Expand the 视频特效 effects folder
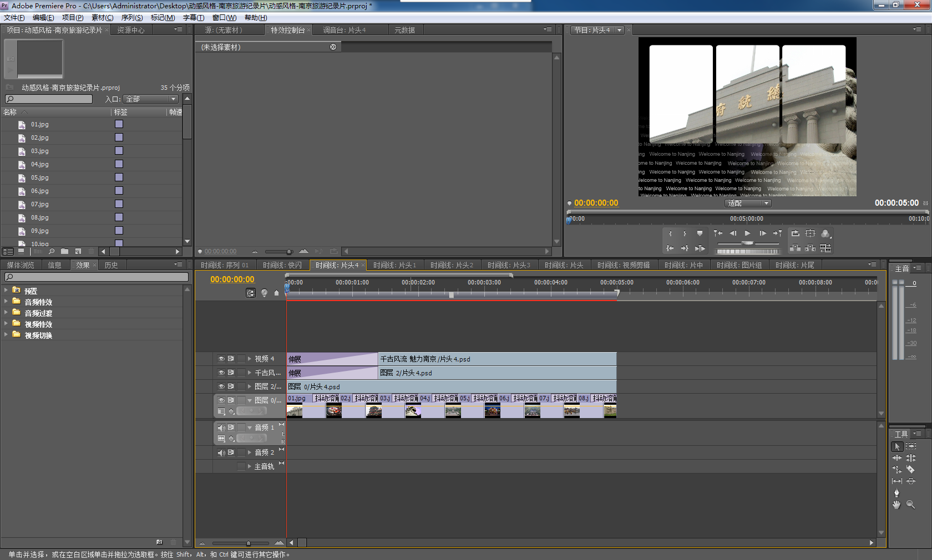The width and height of the screenshot is (932, 560). pyautogui.click(x=6, y=324)
